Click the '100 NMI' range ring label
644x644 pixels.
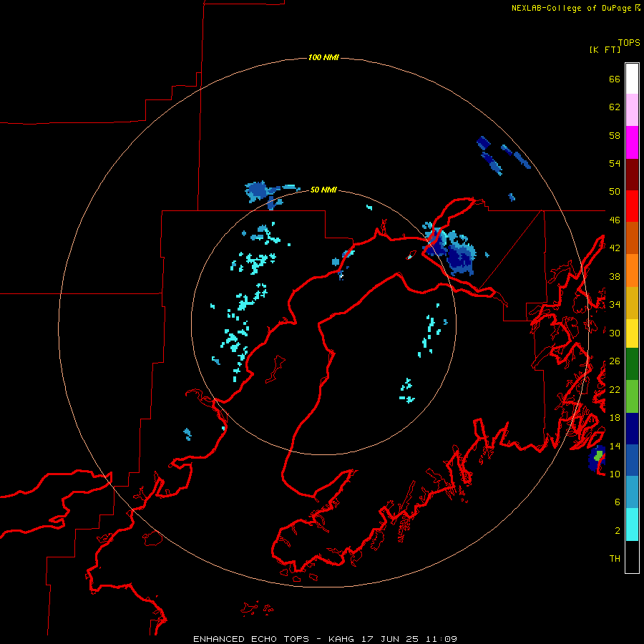tap(323, 57)
